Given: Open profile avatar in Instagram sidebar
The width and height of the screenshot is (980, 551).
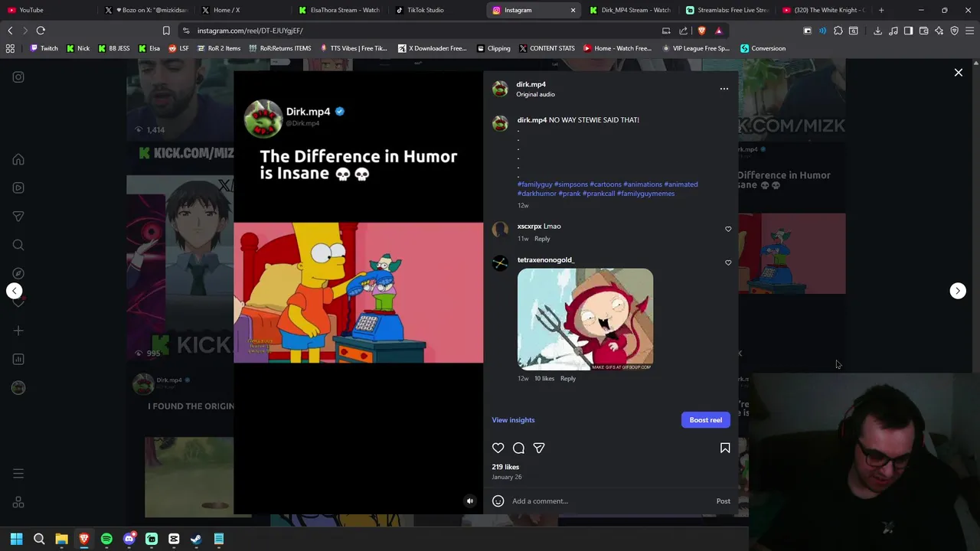Looking at the screenshot, I should point(18,387).
